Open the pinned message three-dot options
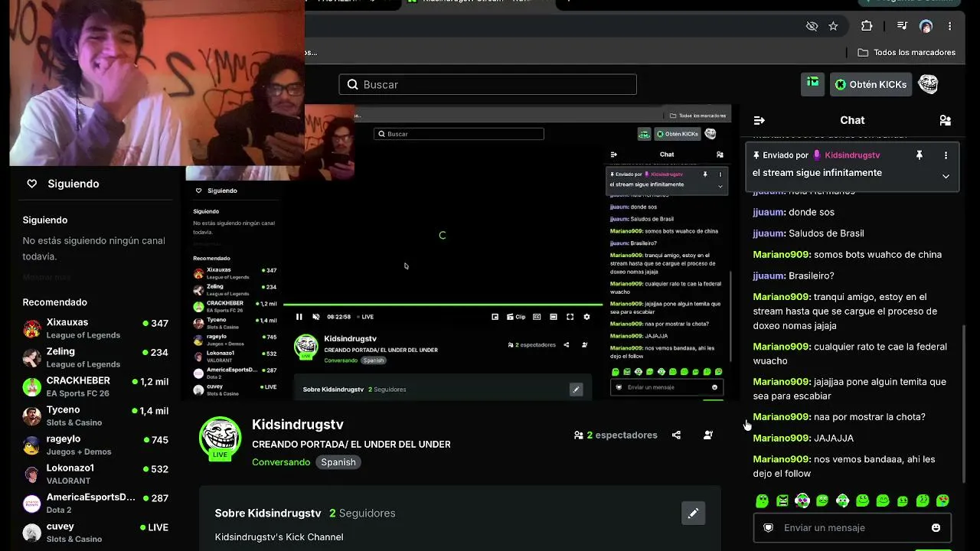 pos(946,155)
